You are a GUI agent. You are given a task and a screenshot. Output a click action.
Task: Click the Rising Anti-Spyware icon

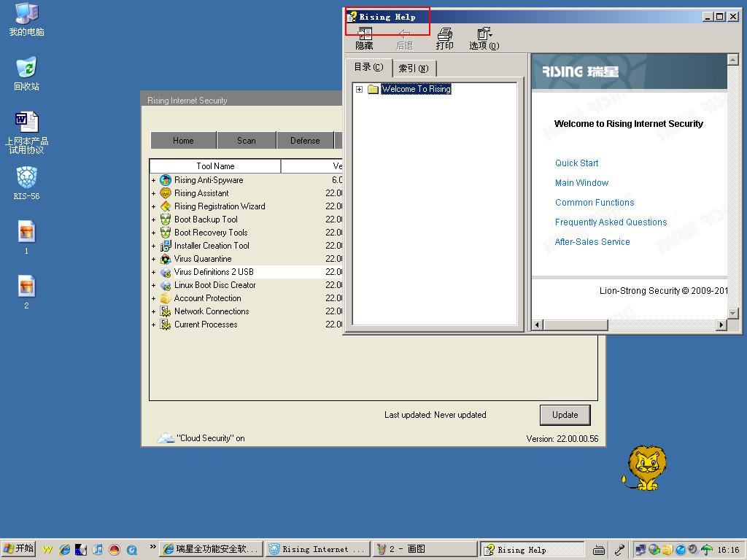click(166, 180)
